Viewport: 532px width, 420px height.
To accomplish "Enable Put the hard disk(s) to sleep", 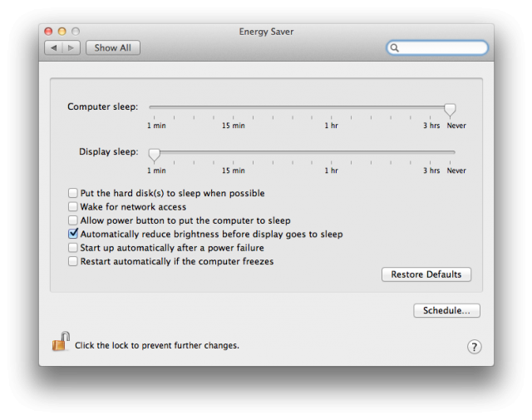I will coord(72,193).
